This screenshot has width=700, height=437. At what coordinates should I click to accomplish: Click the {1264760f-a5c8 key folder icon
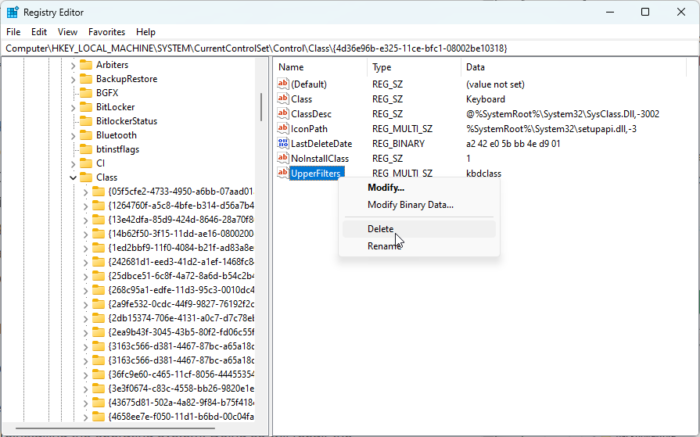tap(98, 205)
